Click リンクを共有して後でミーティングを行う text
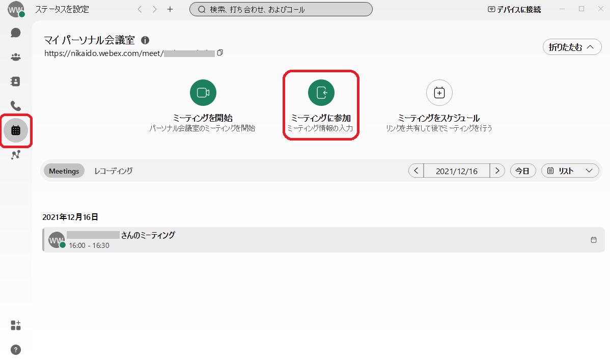610x364 pixels. click(439, 128)
